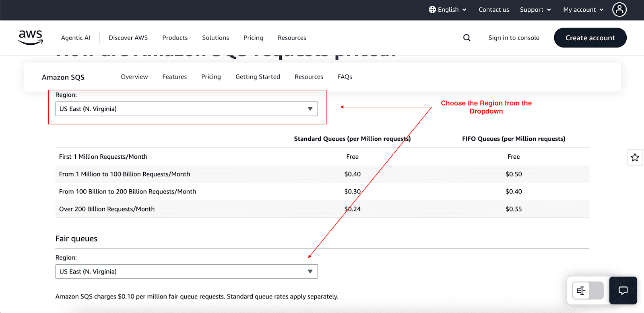Open Discover AWS menu
Image resolution: width=644 pixels, height=313 pixels.
(x=128, y=37)
